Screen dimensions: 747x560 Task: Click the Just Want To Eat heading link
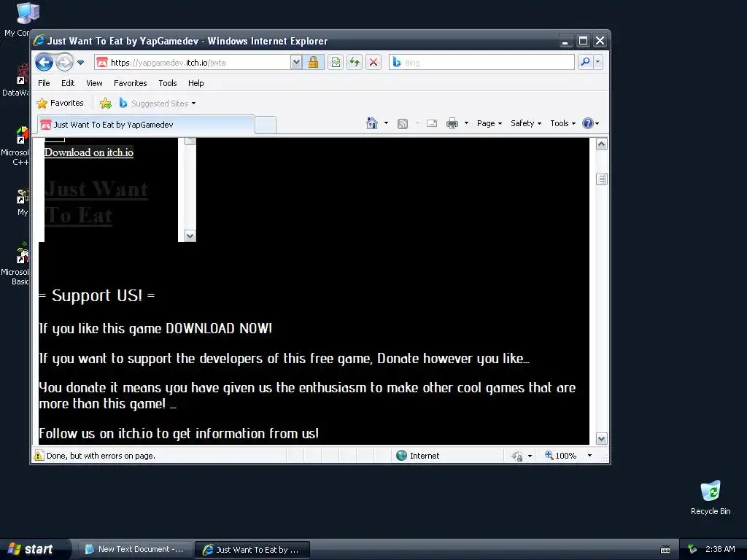tap(96, 203)
